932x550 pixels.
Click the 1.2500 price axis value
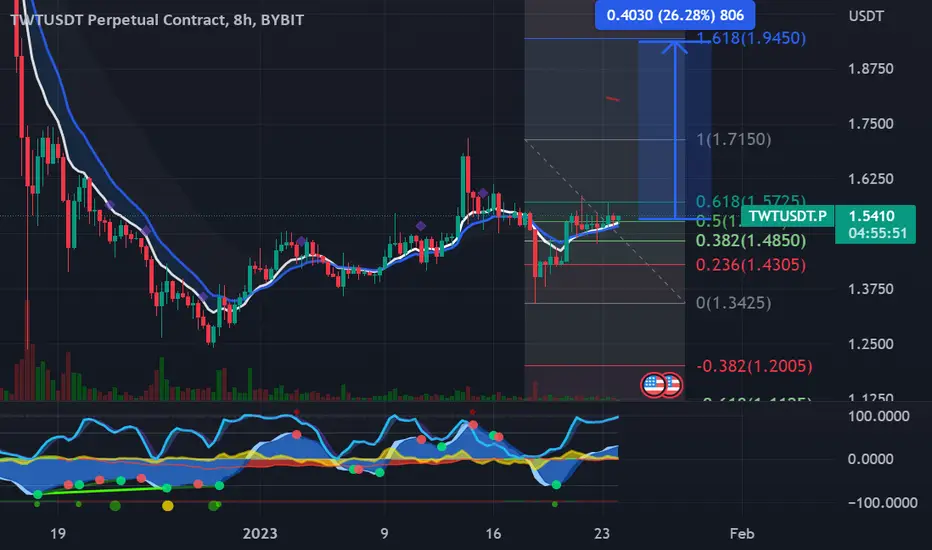pyautogui.click(x=870, y=344)
